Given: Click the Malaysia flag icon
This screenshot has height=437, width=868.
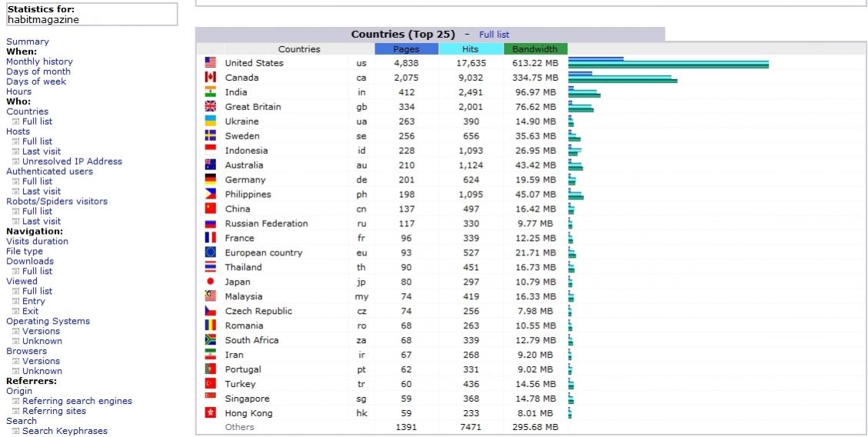Looking at the screenshot, I should pyautogui.click(x=211, y=296).
